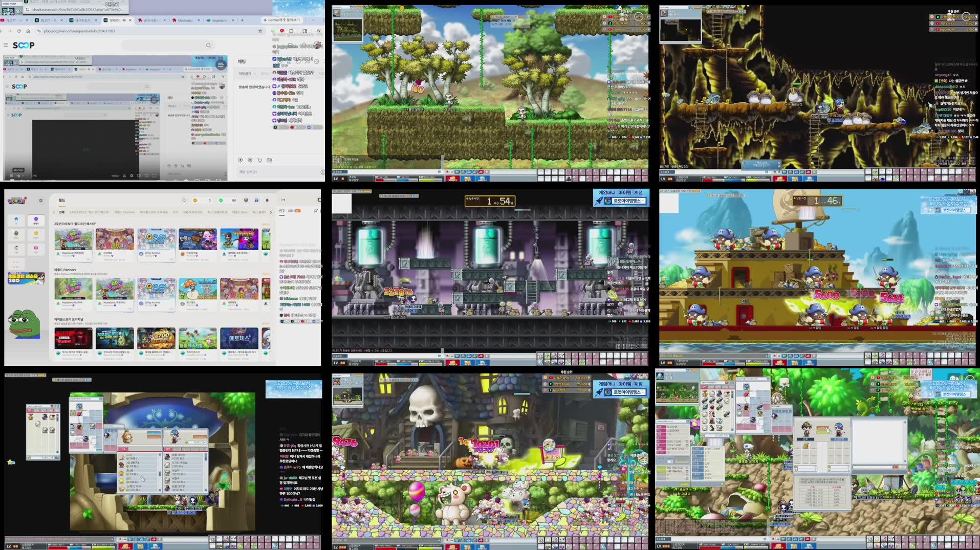Select the 메월드 Partners category tab
This screenshot has height=550, width=980.
click(x=125, y=212)
